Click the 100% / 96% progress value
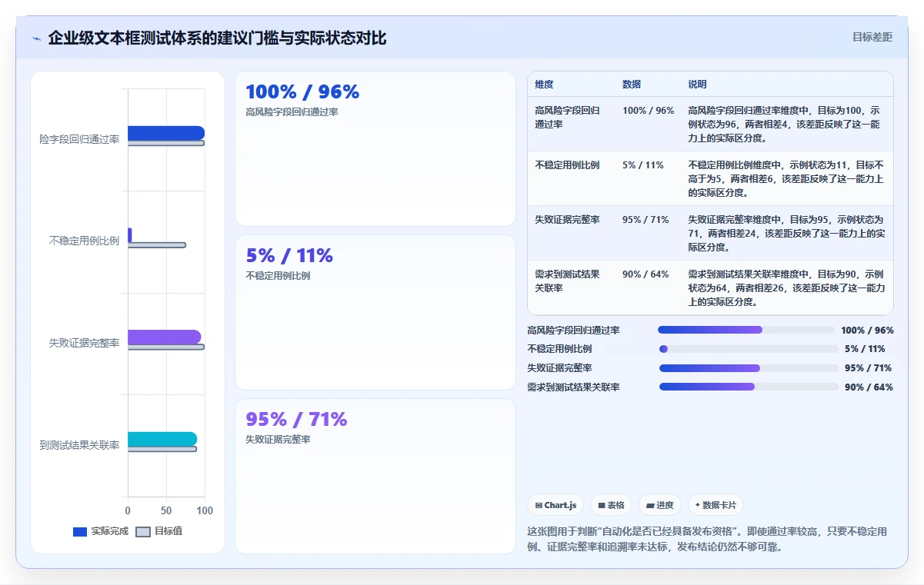The image size is (924, 585). point(867,331)
